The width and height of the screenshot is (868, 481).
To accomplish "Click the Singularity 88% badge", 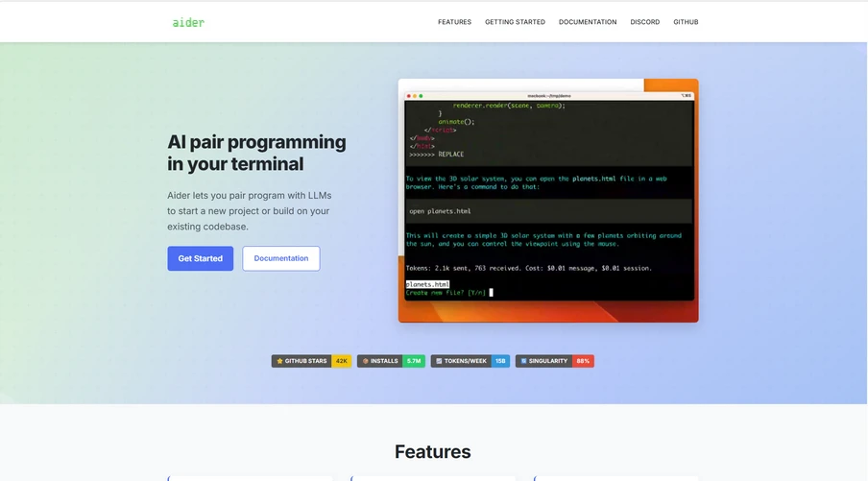I will click(x=555, y=361).
